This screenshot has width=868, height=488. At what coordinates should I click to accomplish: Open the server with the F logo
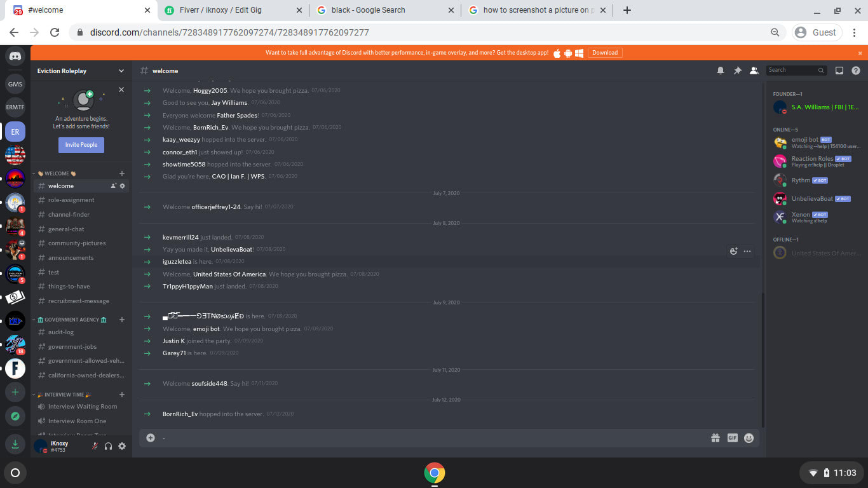[15, 368]
